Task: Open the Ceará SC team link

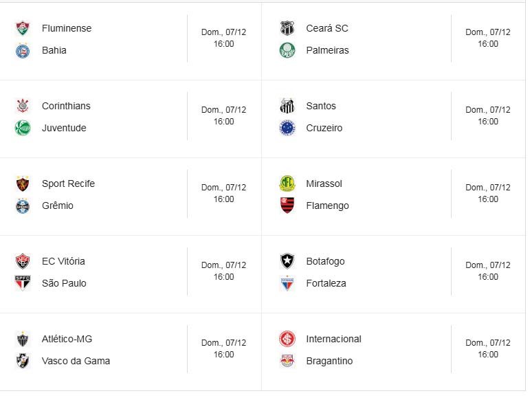Action: coord(327,28)
